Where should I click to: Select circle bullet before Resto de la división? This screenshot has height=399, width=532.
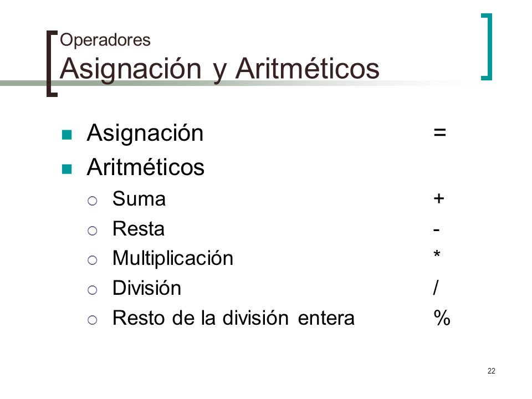[93, 320]
